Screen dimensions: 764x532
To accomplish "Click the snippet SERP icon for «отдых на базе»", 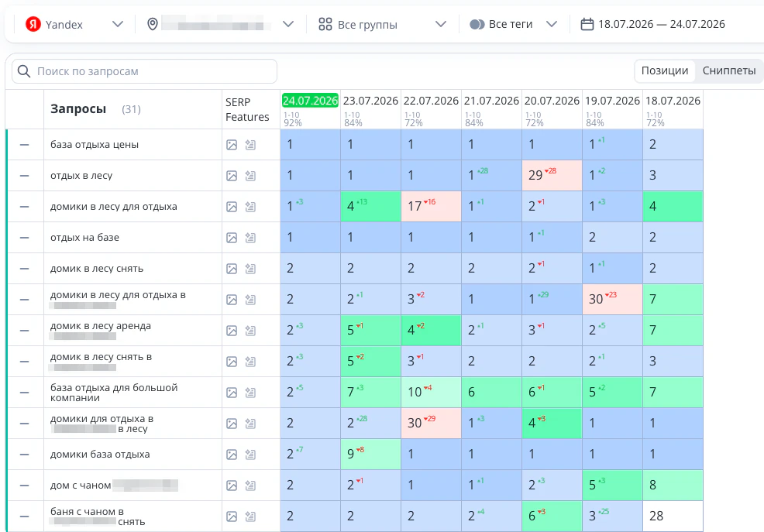I will pos(250,238).
